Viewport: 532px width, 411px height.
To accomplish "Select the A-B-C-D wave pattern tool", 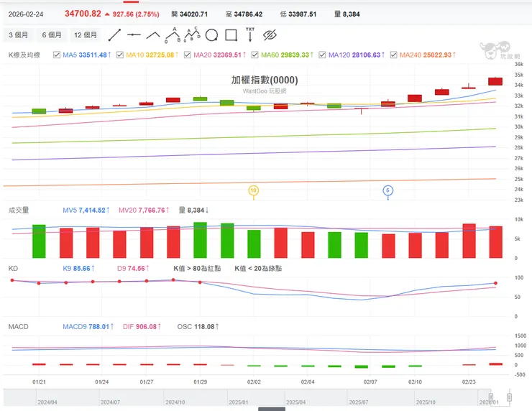I will [x=192, y=34].
